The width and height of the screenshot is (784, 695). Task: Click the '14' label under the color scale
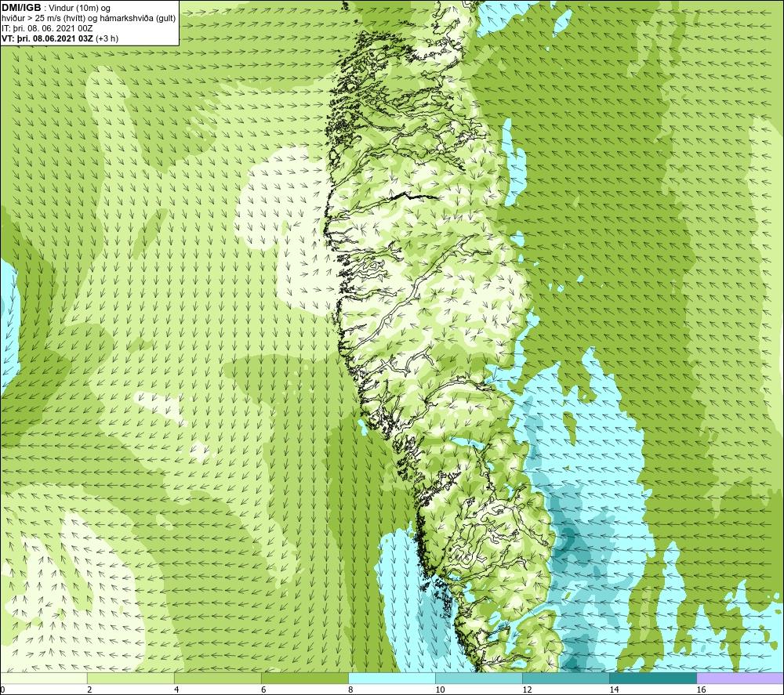coord(614,690)
